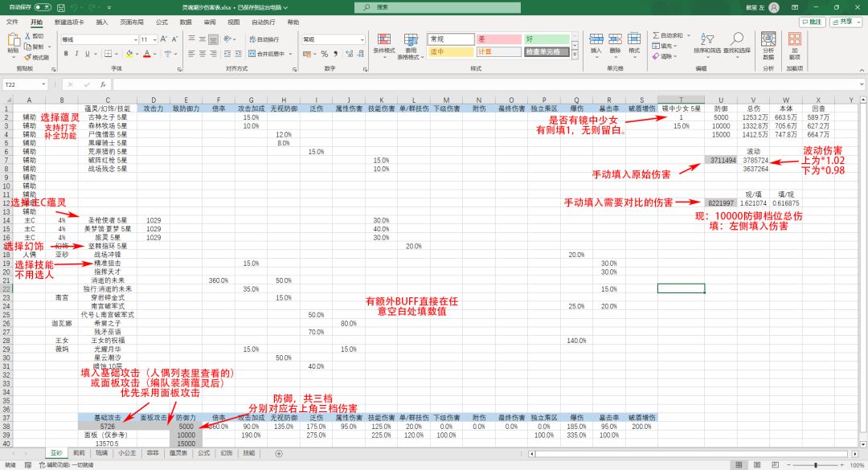This screenshot has height=470, width=868.
Task: Click the zoom slider in status bar
Action: pos(812,464)
